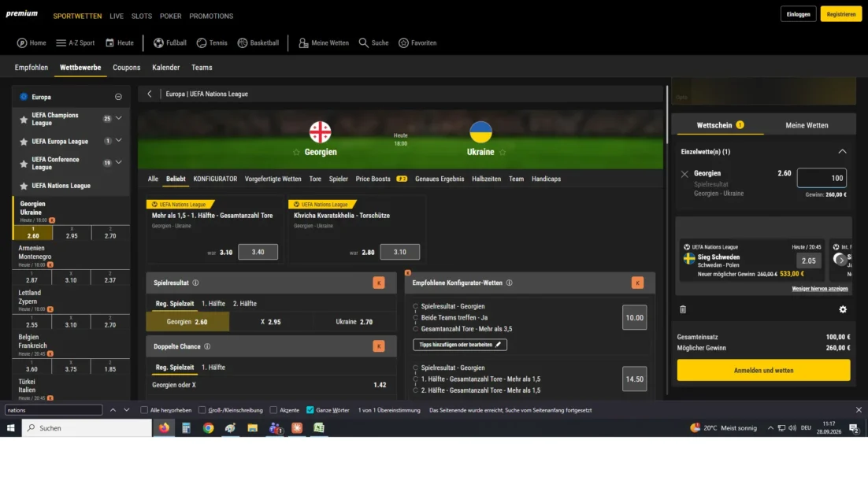Viewport: 868px width, 488px height.
Task: Open the Home icon in navigation
Action: click(x=21, y=43)
